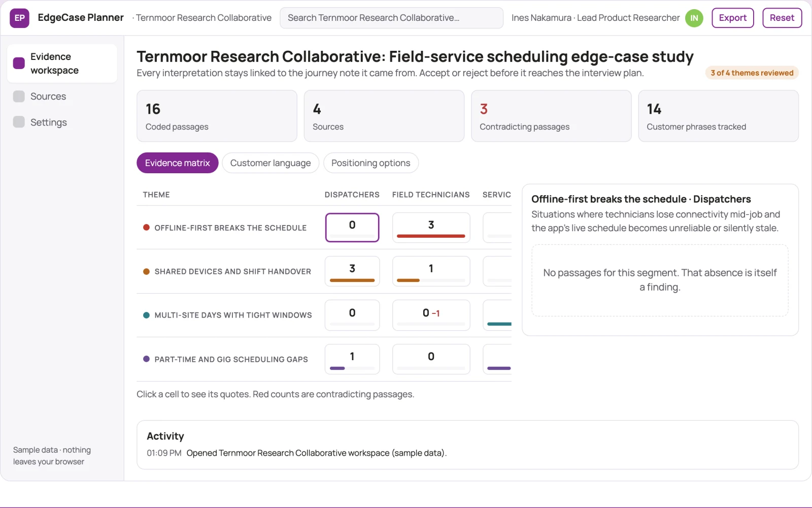Click the teal dot for Multi-site days theme
812x508 pixels.
[146, 315]
